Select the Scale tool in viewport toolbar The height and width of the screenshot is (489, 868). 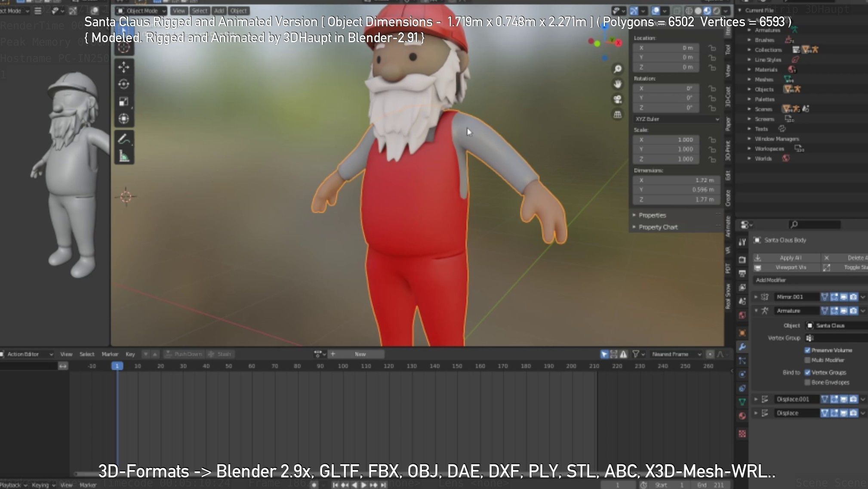pos(124,102)
